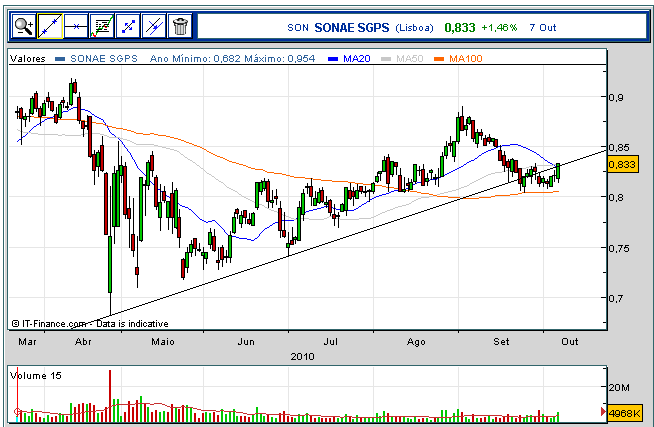Click the grey MA50 color marker
654x427 pixels.
point(386,59)
